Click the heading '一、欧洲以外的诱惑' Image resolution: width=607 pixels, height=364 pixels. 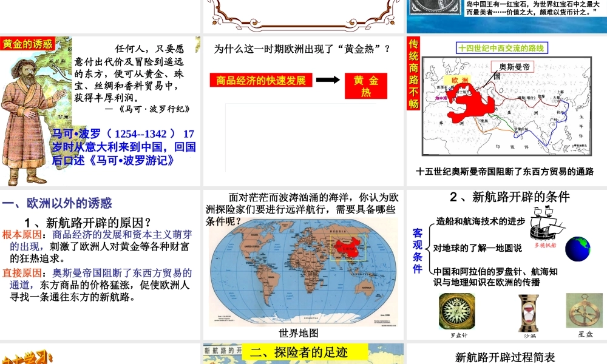(x=57, y=203)
